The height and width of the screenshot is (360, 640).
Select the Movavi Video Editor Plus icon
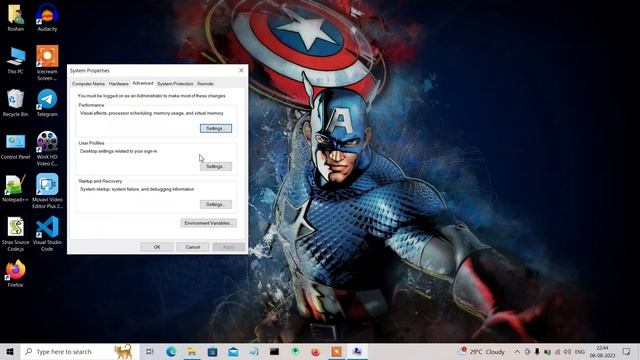[x=47, y=191]
